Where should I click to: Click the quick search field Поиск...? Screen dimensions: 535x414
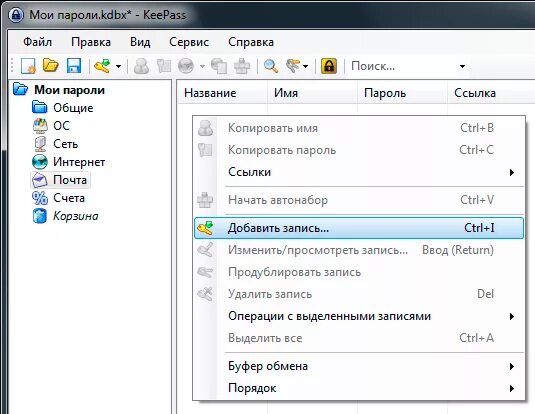tap(403, 66)
